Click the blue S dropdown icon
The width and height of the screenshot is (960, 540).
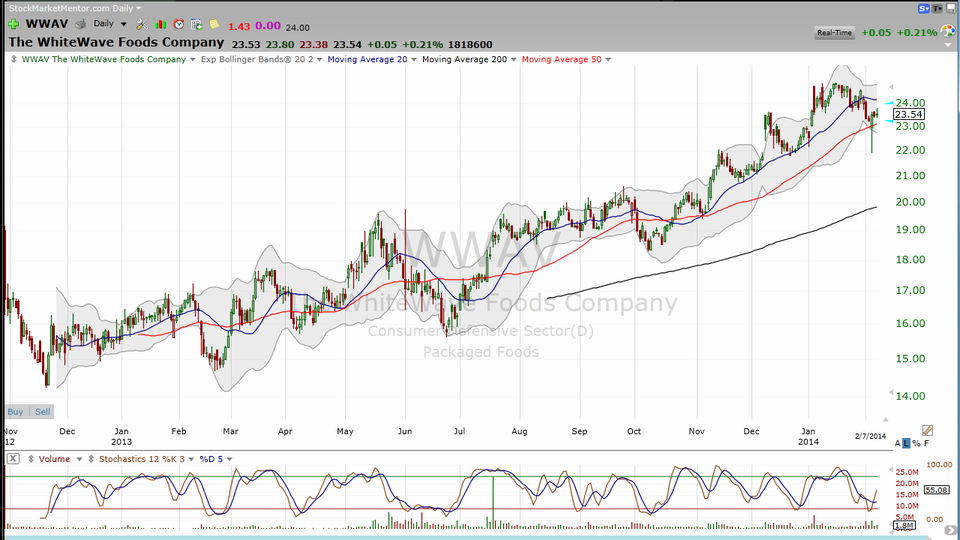point(924,9)
